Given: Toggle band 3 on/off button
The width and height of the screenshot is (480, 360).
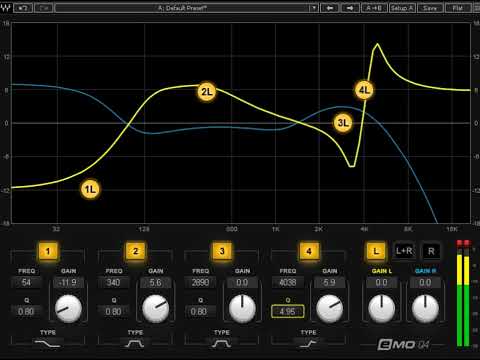Looking at the screenshot, I should pos(222,251).
